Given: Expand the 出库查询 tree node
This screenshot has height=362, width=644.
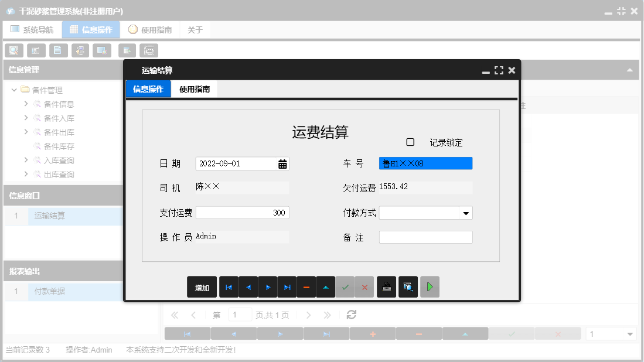Looking at the screenshot, I should click(x=26, y=174).
